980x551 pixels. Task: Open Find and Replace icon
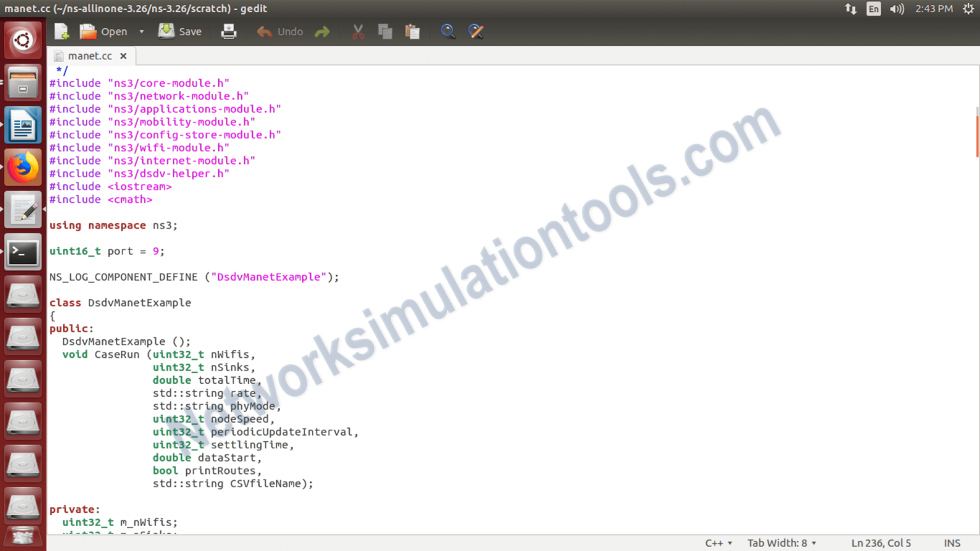475,31
